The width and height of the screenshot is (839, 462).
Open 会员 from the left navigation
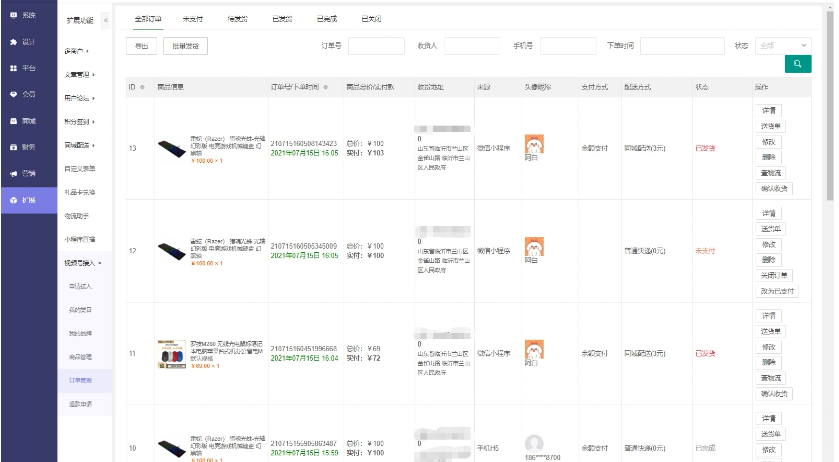pos(23,94)
